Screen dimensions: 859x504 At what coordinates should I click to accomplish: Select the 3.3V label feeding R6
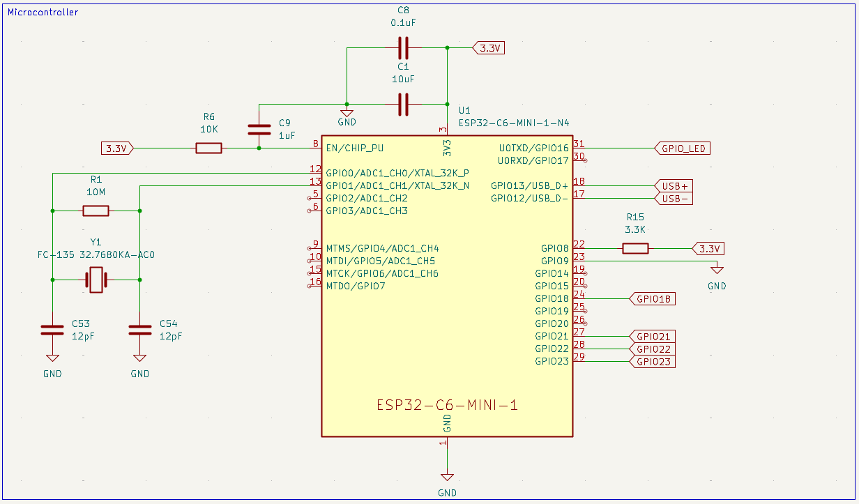(117, 148)
